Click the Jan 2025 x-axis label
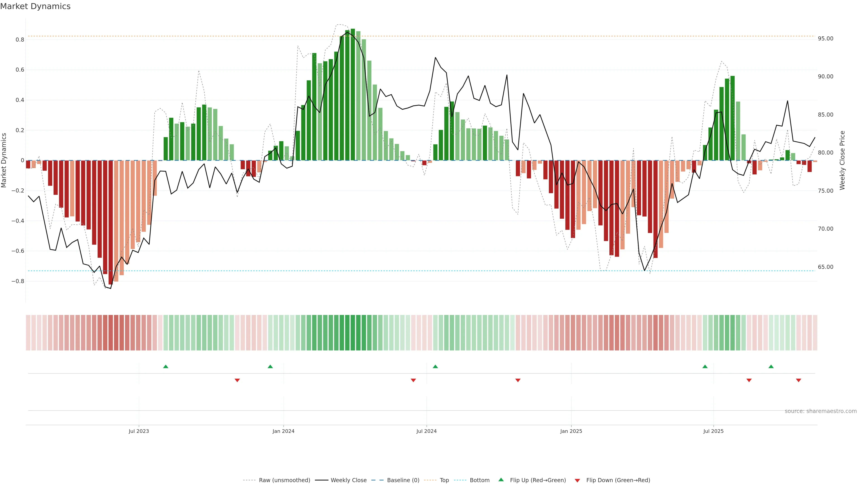 point(571,431)
